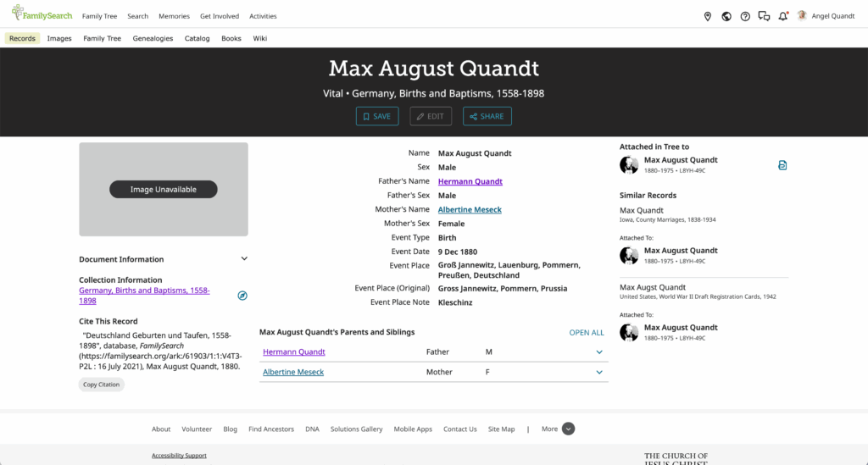Open the chat messages icon
The height and width of the screenshot is (465, 868).
pyautogui.click(x=764, y=17)
